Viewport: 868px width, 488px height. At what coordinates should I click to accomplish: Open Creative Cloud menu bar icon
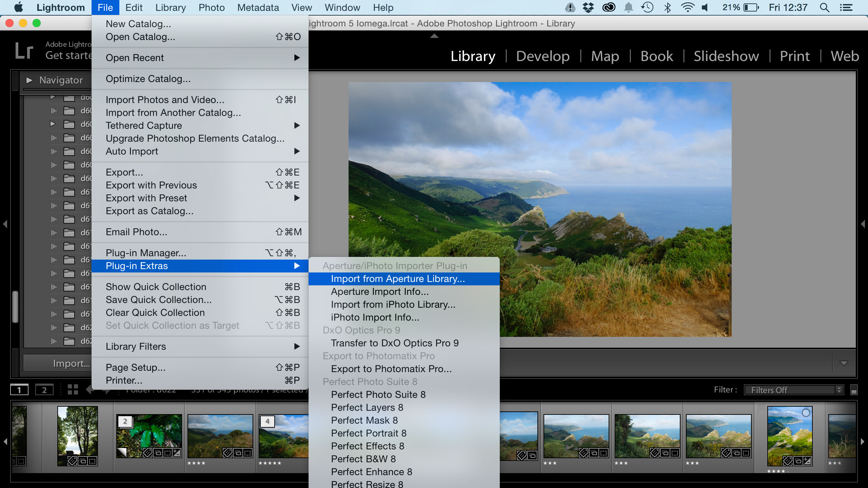[x=609, y=7]
